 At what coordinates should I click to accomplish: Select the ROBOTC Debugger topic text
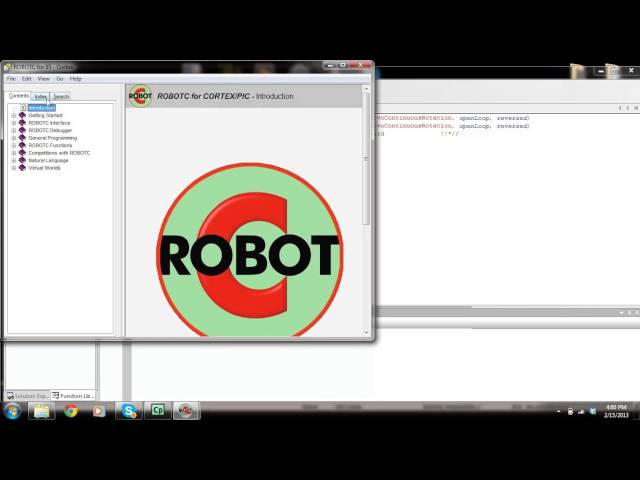point(50,131)
